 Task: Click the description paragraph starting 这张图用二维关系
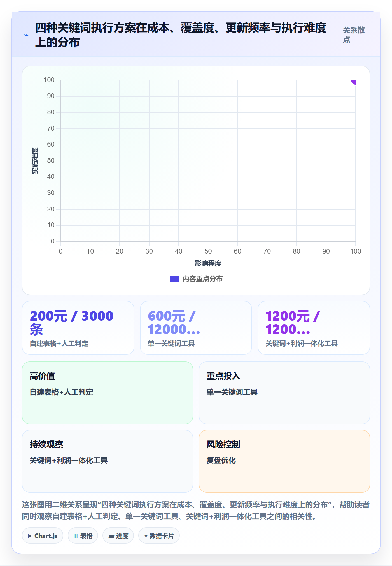click(x=196, y=511)
